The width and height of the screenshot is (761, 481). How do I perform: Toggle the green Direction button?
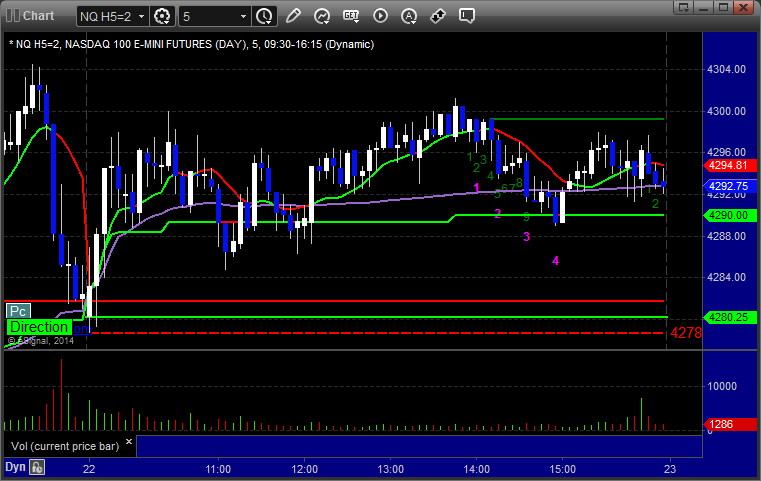pyautogui.click(x=39, y=327)
